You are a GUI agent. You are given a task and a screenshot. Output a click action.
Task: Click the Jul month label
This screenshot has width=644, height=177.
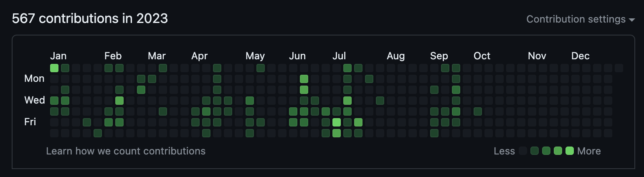click(x=339, y=56)
